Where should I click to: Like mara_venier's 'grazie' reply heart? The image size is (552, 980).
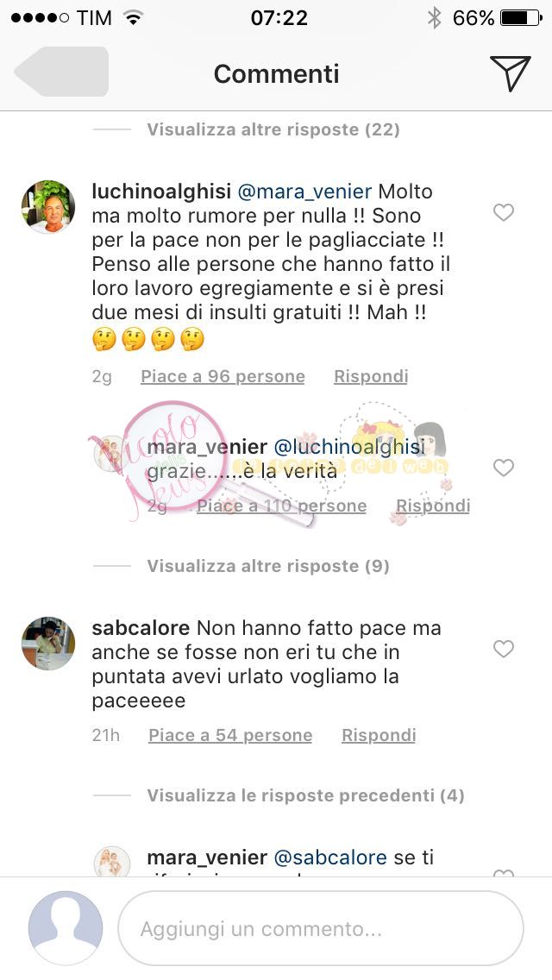pyautogui.click(x=503, y=468)
